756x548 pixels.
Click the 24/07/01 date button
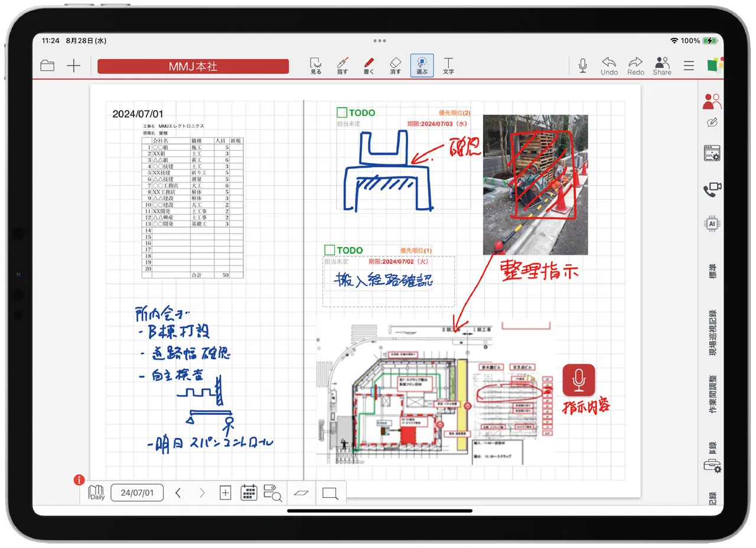pyautogui.click(x=137, y=492)
